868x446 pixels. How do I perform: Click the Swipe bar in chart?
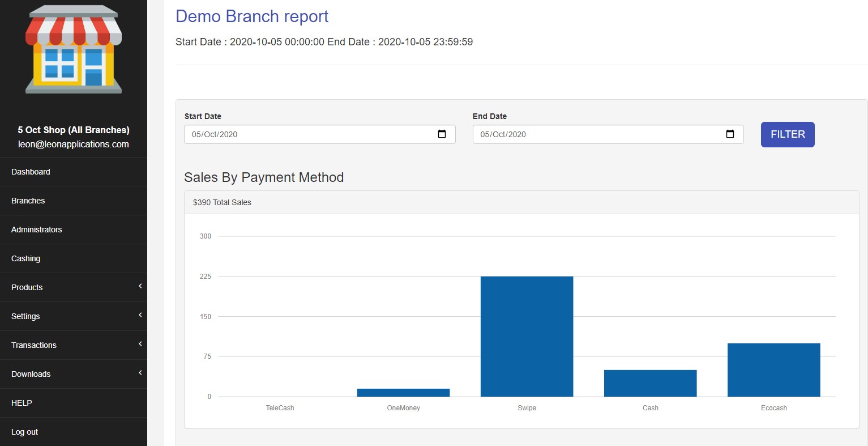(527, 337)
